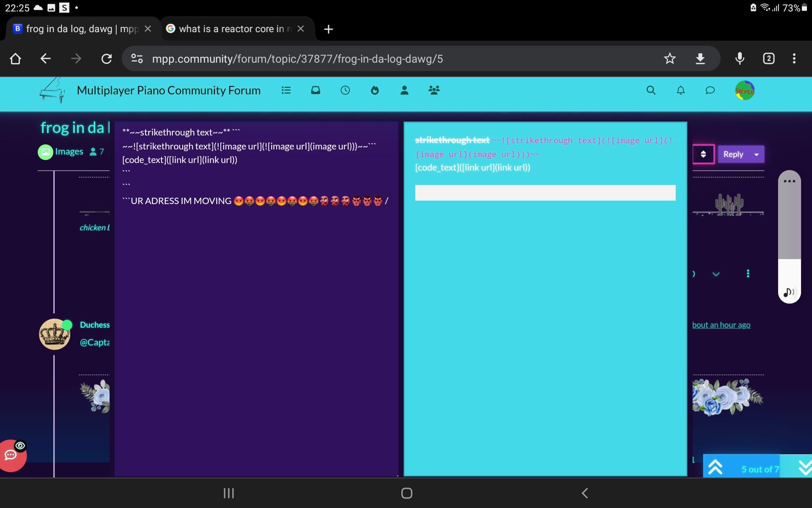Reload the current page
The height and width of the screenshot is (508, 812).
click(107, 58)
